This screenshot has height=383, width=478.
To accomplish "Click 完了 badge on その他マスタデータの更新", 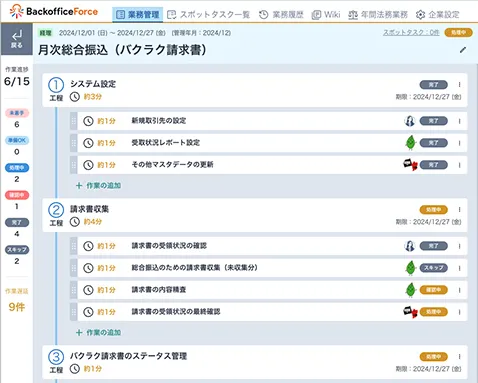I will 433,165.
